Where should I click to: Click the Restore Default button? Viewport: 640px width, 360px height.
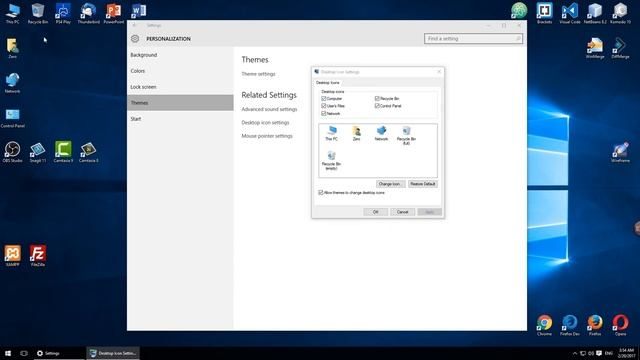pyautogui.click(x=423, y=184)
